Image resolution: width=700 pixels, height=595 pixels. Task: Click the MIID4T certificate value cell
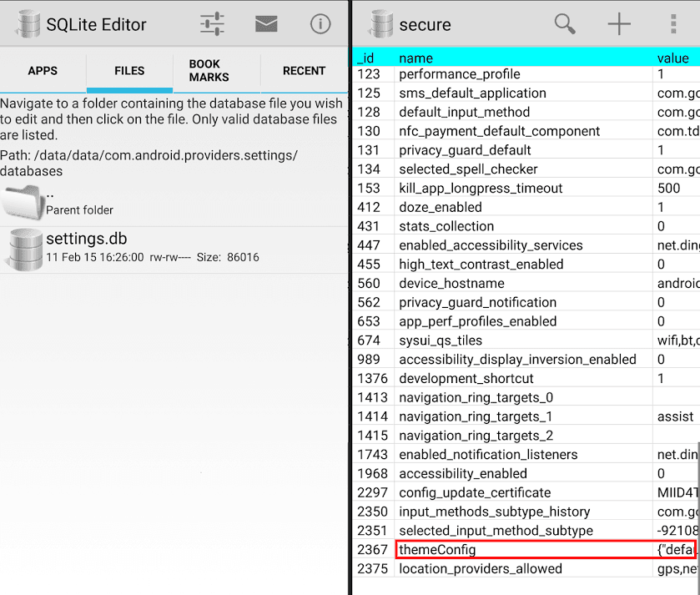677,492
